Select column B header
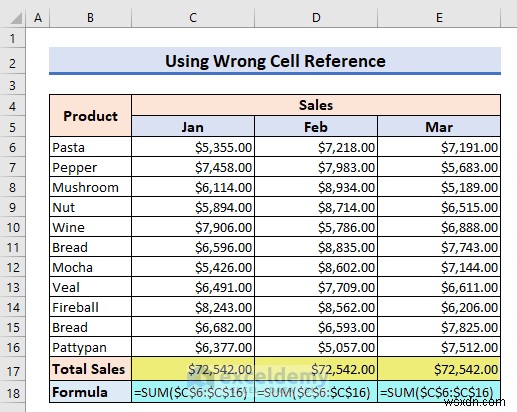Image resolution: width=517 pixels, height=412 pixels. click(x=90, y=18)
